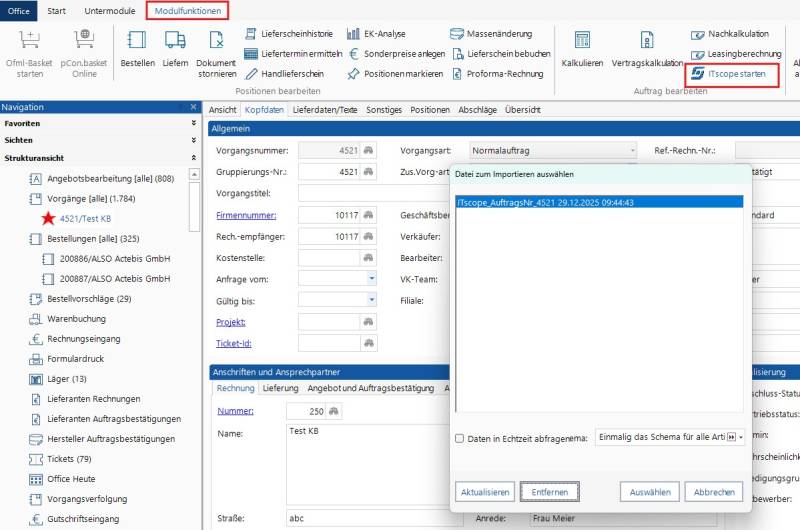This screenshot has width=800, height=530.
Task: Switch to the Lieferdaten/Texte tab
Action: pos(325,110)
